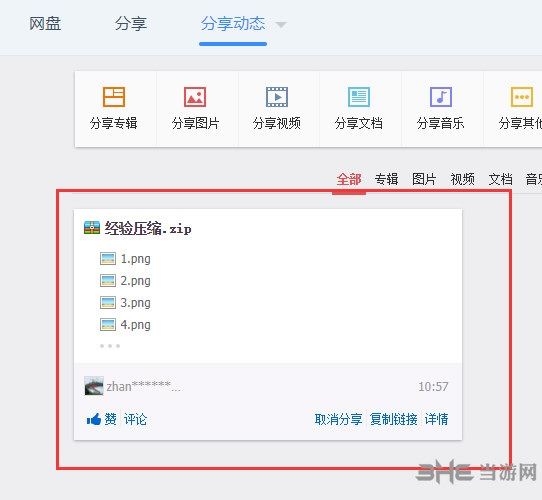Click 取消分享 to cancel sharing

(x=338, y=419)
